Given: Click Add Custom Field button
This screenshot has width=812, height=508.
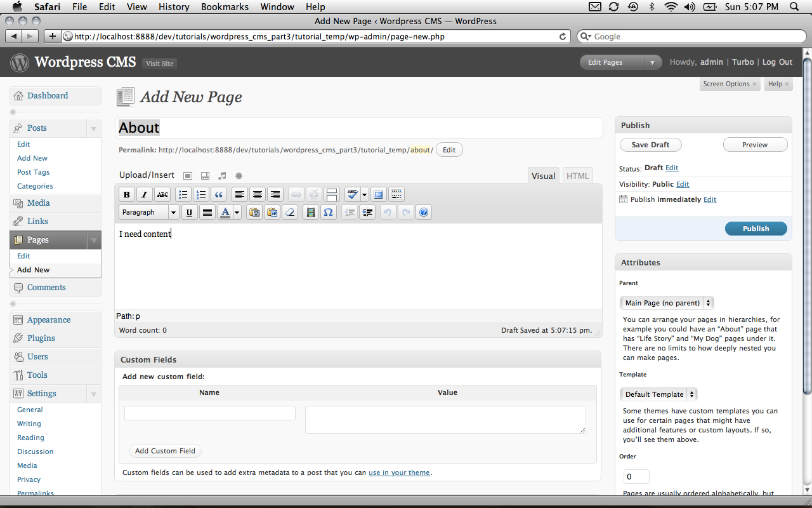Looking at the screenshot, I should click(165, 451).
